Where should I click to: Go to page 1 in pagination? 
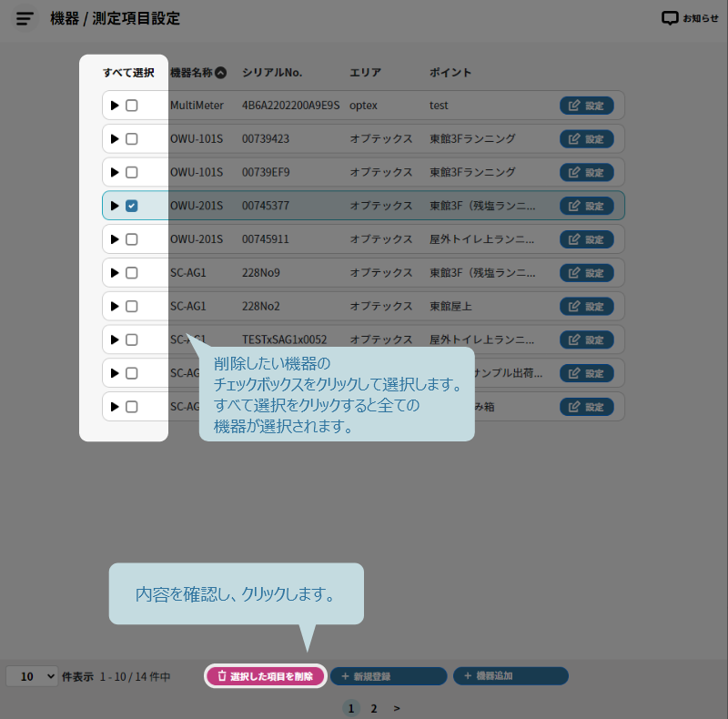[x=351, y=708]
